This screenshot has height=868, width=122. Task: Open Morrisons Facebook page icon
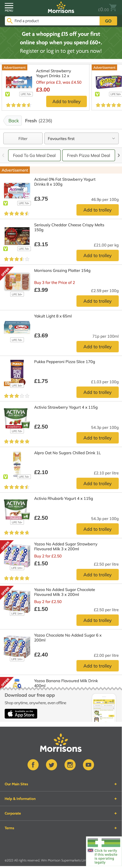pos(33,765)
